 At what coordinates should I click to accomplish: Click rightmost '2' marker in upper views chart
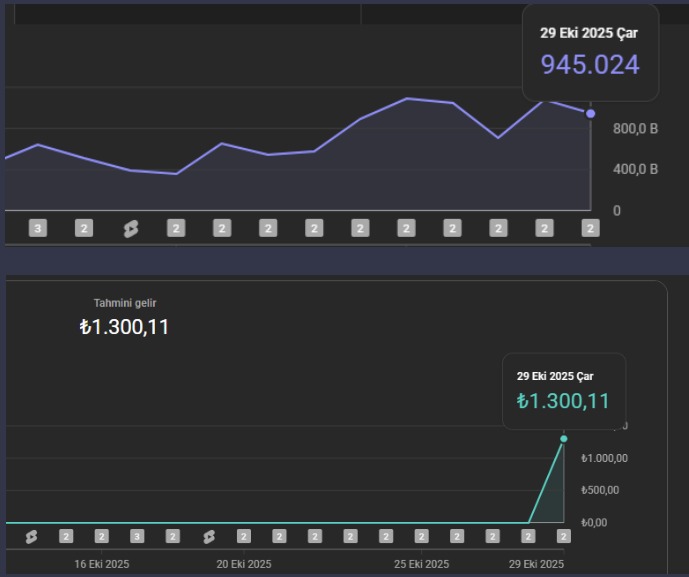click(x=590, y=229)
